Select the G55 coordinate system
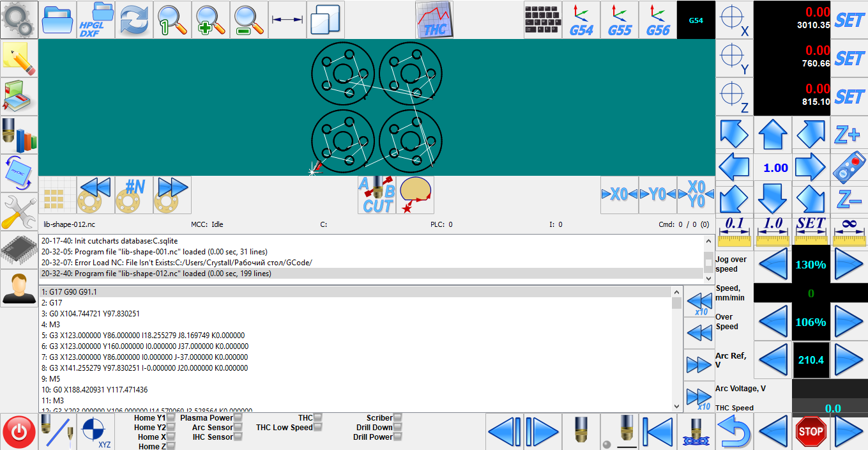 point(620,20)
